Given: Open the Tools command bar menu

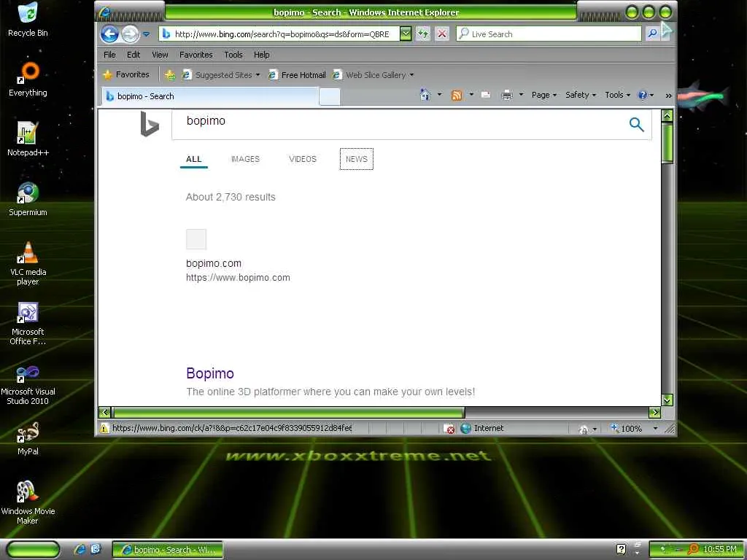Looking at the screenshot, I should point(617,95).
